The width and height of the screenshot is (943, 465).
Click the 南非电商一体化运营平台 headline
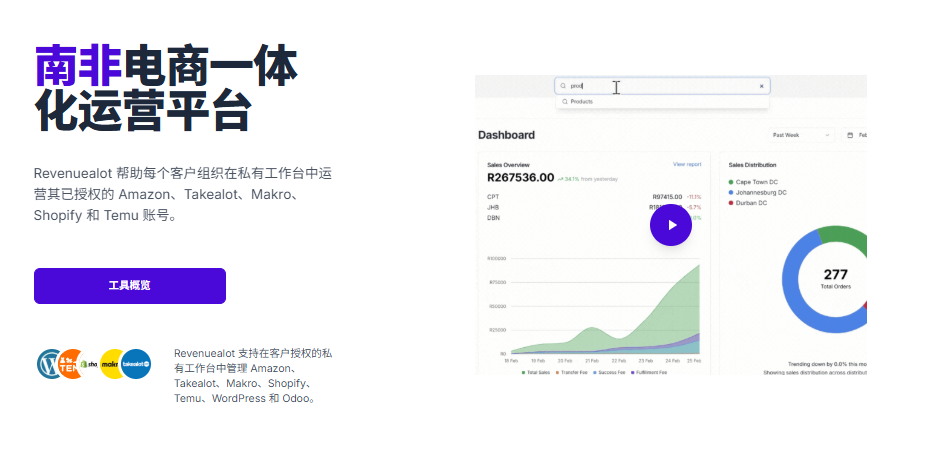coord(166,88)
